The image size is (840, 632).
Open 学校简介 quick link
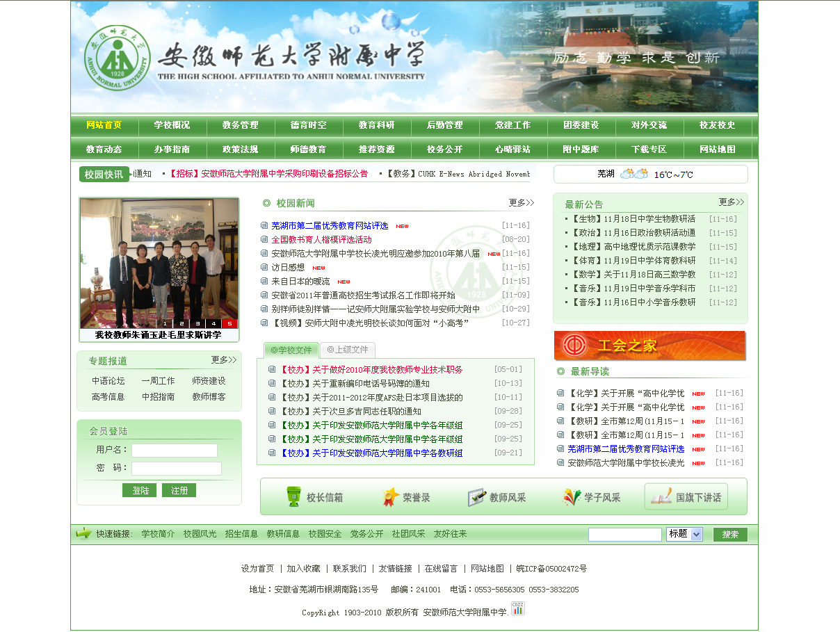coord(158,534)
